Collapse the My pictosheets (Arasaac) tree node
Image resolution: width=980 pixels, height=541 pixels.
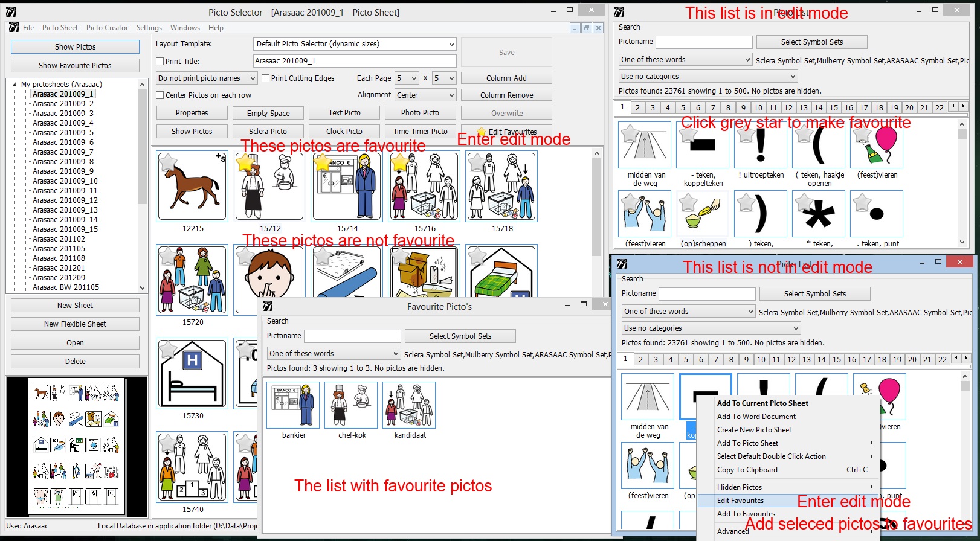[x=15, y=85]
